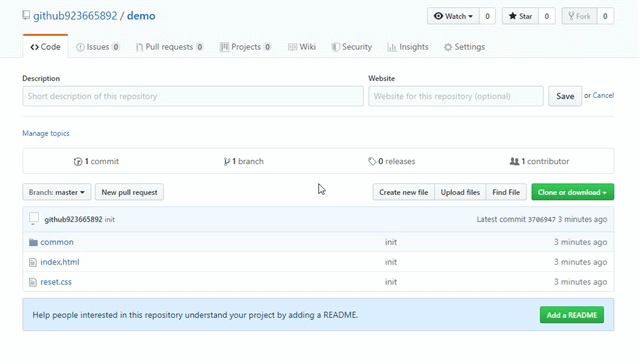Open the latest commit 3706947 hash

pyautogui.click(x=542, y=220)
